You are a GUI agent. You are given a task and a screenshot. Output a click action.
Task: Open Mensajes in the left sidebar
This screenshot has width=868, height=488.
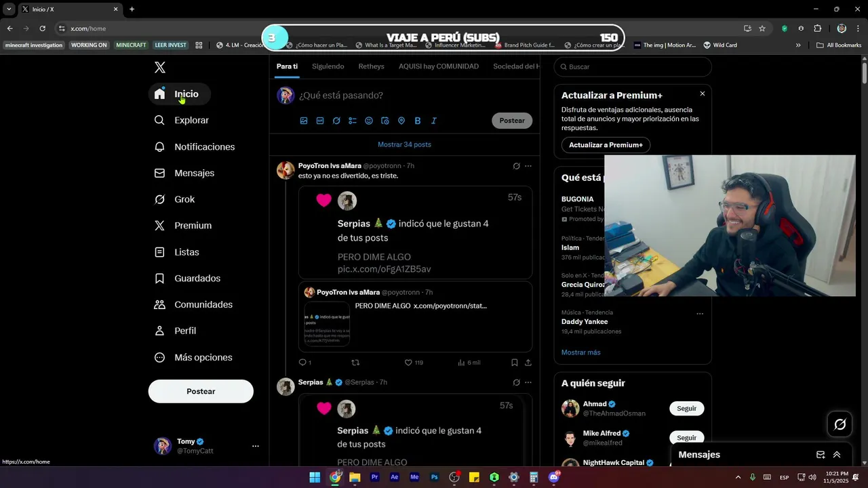coord(184,173)
